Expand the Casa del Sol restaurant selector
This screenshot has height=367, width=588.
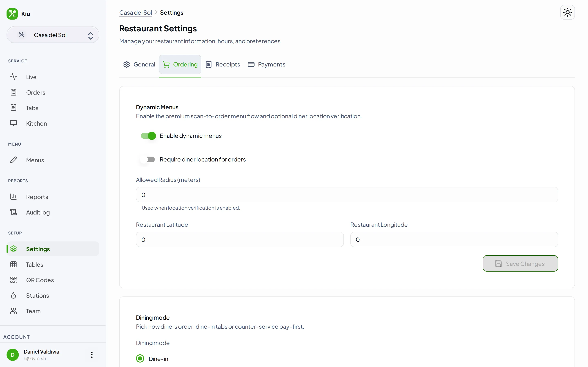pyautogui.click(x=53, y=35)
